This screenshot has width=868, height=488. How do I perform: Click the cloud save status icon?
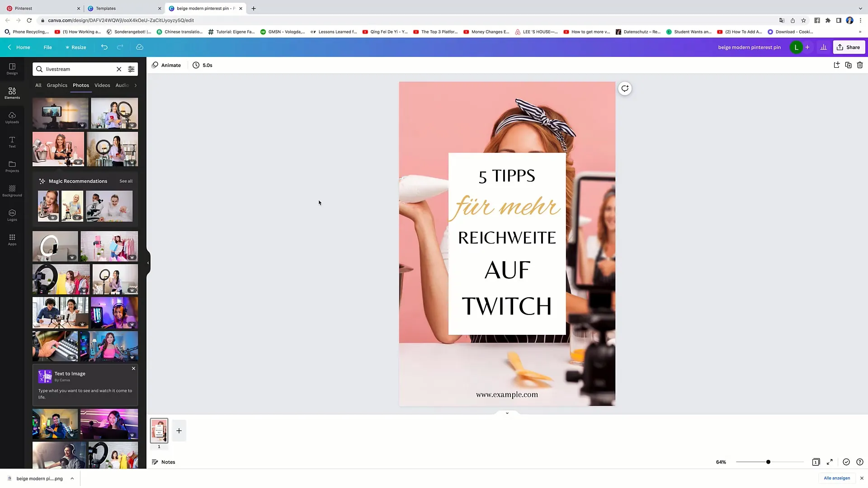click(140, 47)
